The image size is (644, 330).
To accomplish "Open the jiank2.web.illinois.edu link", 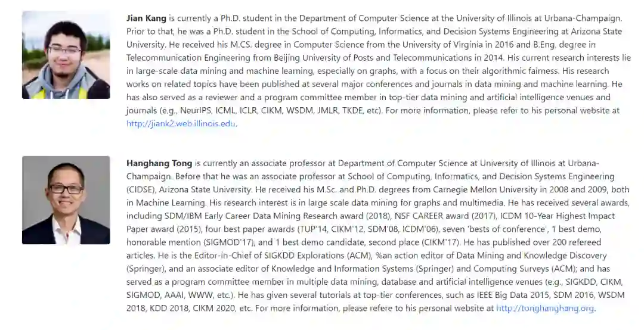I will (181, 124).
